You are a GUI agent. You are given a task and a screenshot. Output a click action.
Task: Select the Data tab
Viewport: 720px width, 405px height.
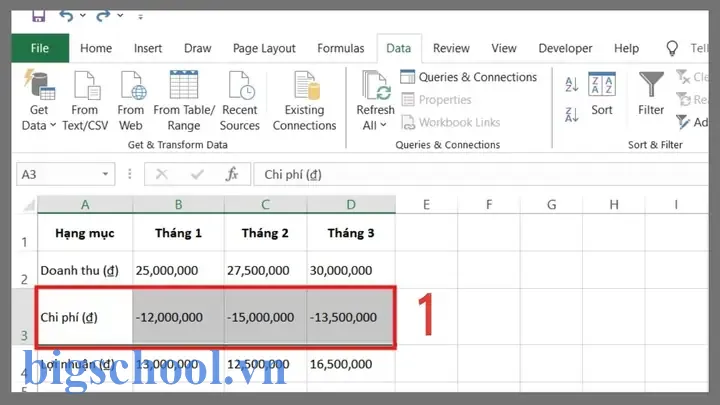coord(399,48)
